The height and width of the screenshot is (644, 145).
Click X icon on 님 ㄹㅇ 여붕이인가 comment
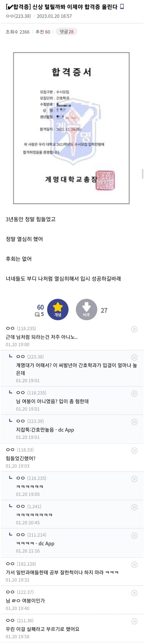[x=134, y=593]
